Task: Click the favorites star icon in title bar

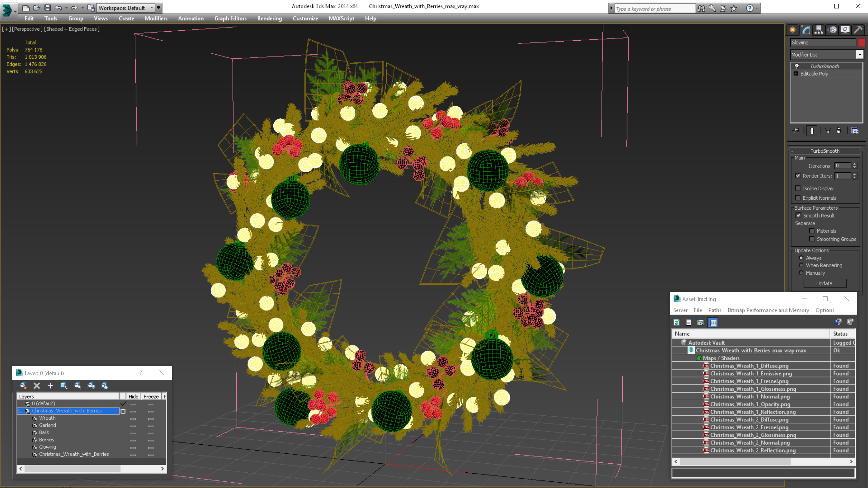Action: point(734,8)
